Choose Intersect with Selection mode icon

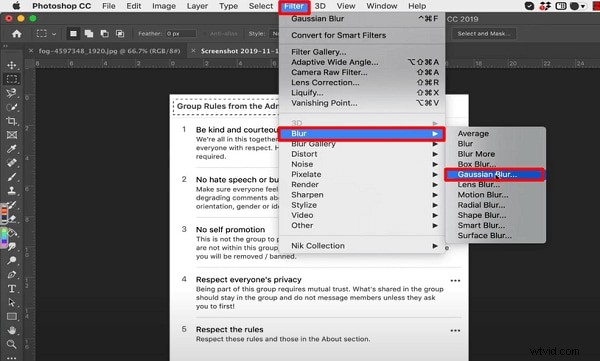120,34
